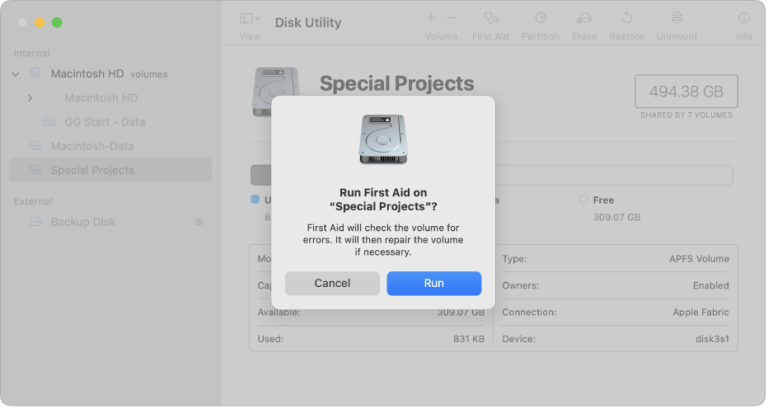The width and height of the screenshot is (768, 409).
Task: Click the Macintosh-Data drive icon
Action: pyautogui.click(x=35, y=145)
